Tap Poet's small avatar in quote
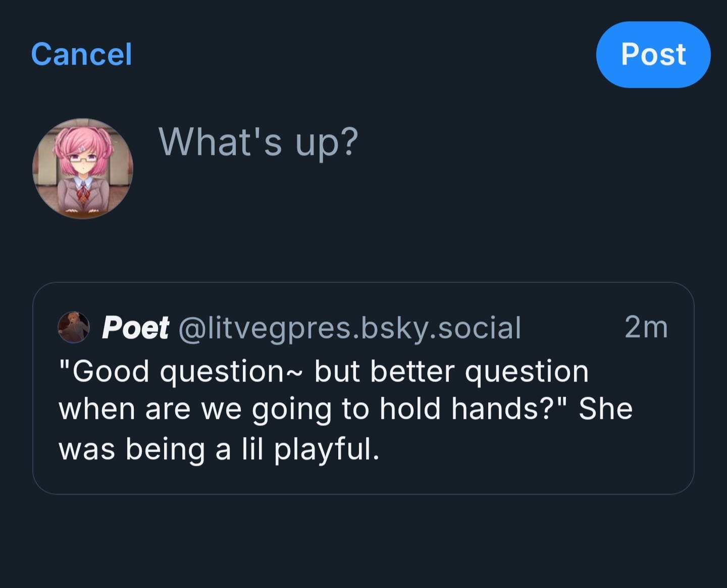This screenshot has height=588, width=727. 74,327
